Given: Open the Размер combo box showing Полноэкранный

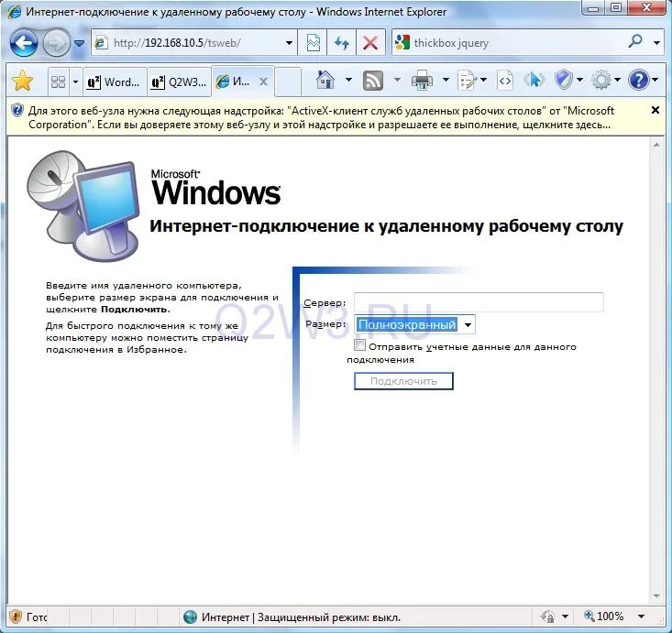Looking at the screenshot, I should 415,324.
